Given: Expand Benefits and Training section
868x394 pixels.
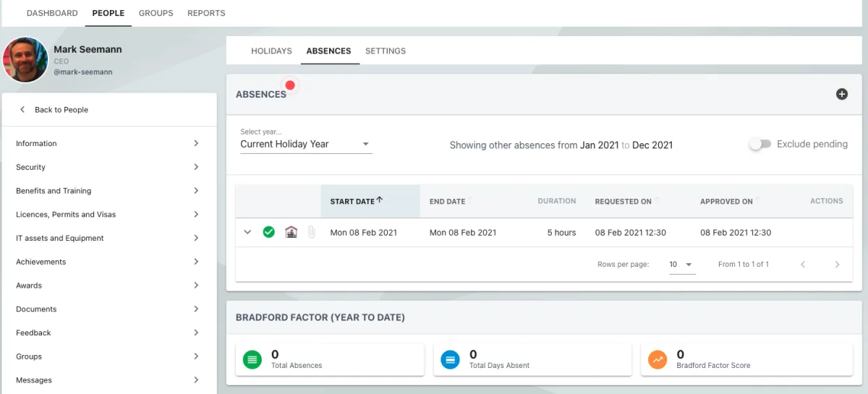Looking at the screenshot, I should pos(108,191).
